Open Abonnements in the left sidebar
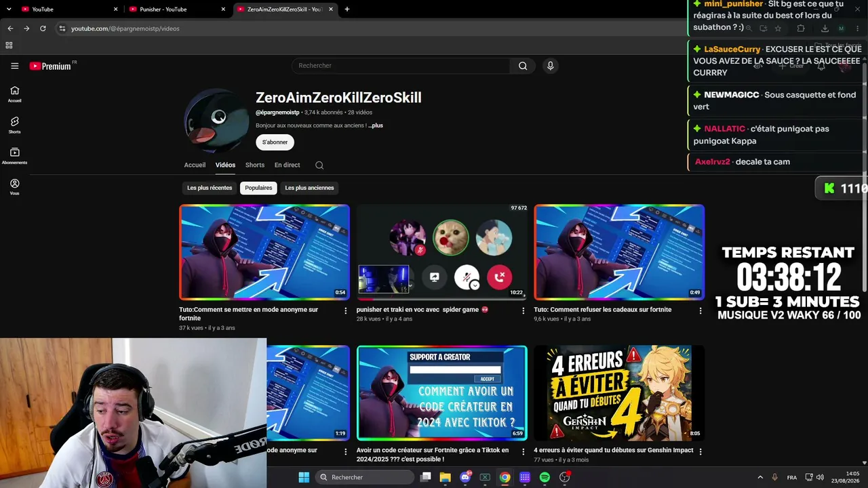The height and width of the screenshot is (488, 868). [x=14, y=156]
